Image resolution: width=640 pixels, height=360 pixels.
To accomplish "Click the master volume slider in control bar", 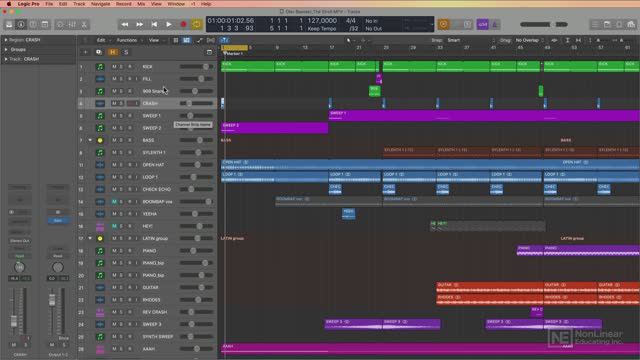I will [x=544, y=24].
